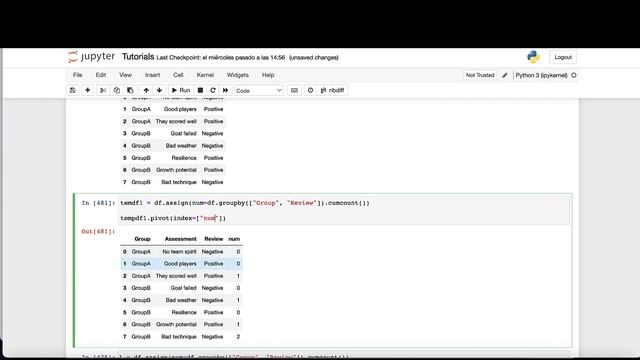The image size is (640, 360).
Task: Click the Python logo icon
Action: coord(533,57)
